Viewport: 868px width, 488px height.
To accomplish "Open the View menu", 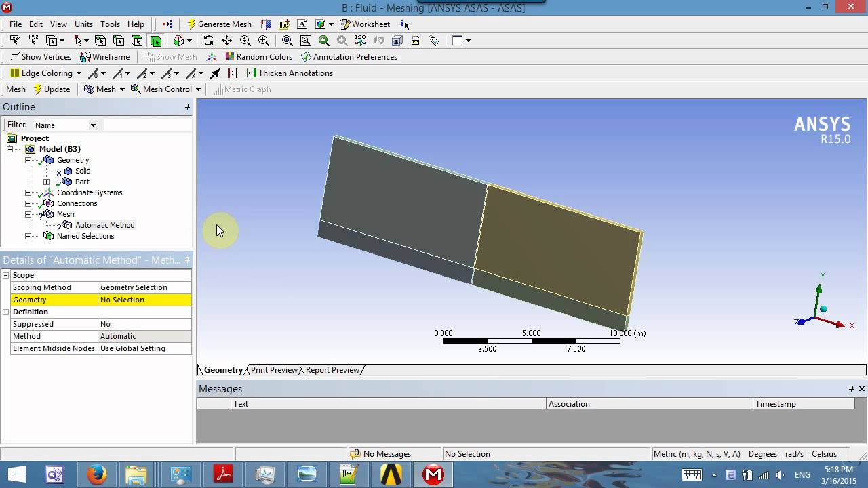I will (x=58, y=24).
